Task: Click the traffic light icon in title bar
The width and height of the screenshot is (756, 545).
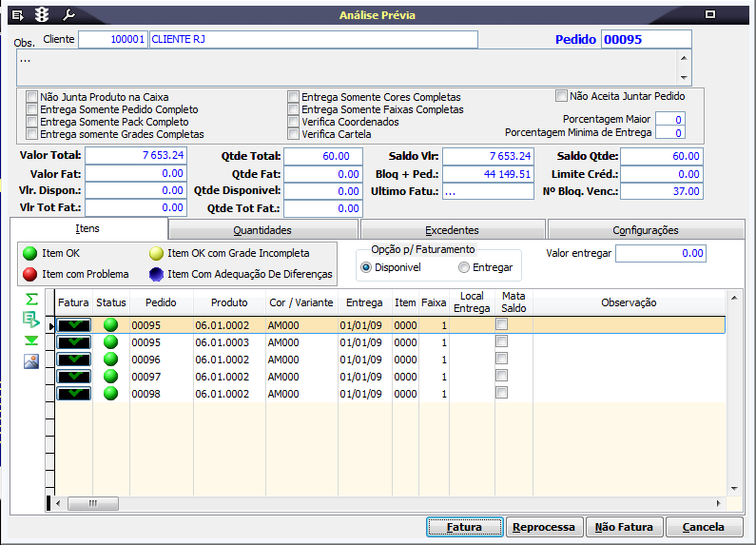Action: (x=42, y=15)
